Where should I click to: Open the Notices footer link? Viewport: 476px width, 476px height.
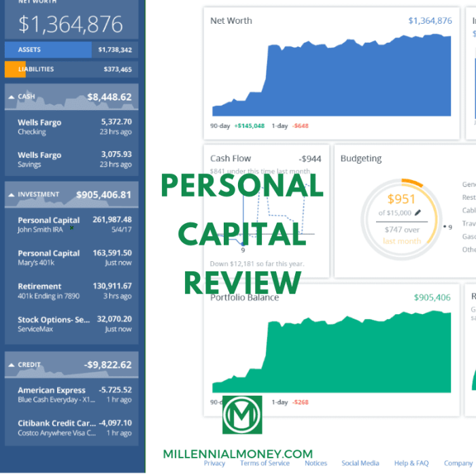pos(316,463)
